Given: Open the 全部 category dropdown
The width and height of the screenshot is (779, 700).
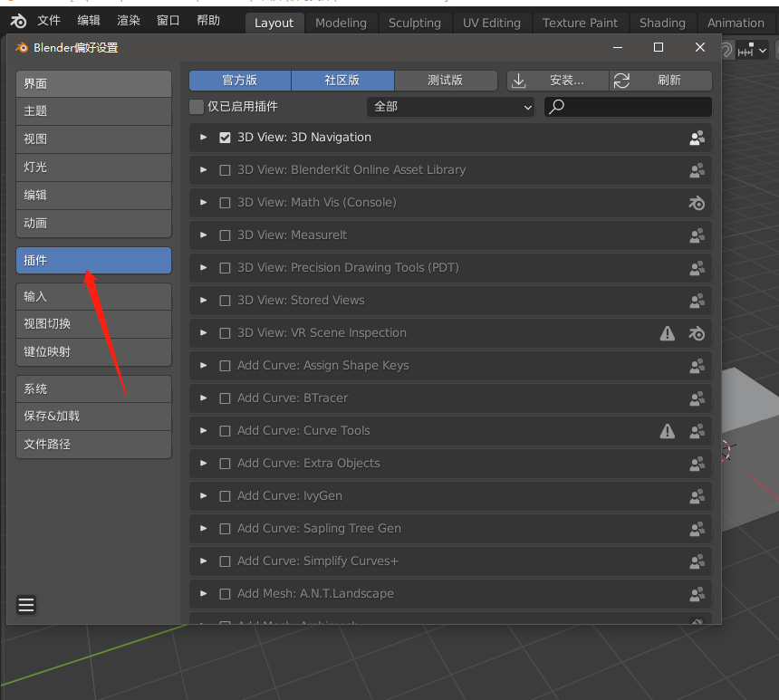Looking at the screenshot, I should point(450,107).
